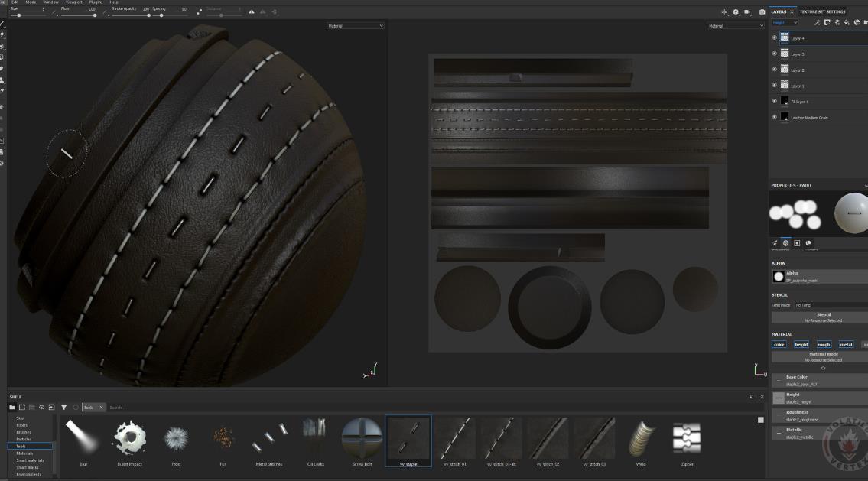Open the Plugins menu
The width and height of the screenshot is (868, 481).
[x=96, y=2]
